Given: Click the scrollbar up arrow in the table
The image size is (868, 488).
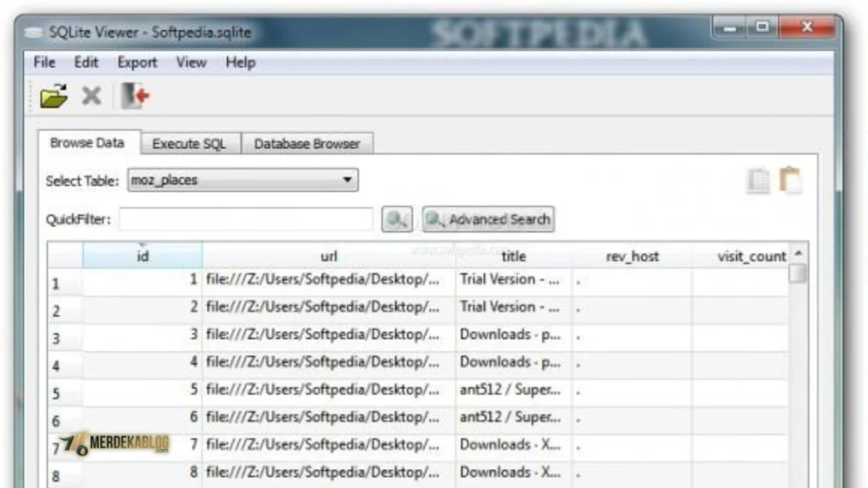Looking at the screenshot, I should pos(798,253).
